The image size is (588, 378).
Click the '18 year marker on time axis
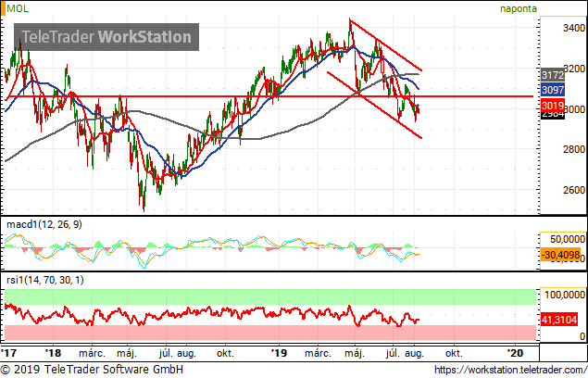coord(53,353)
